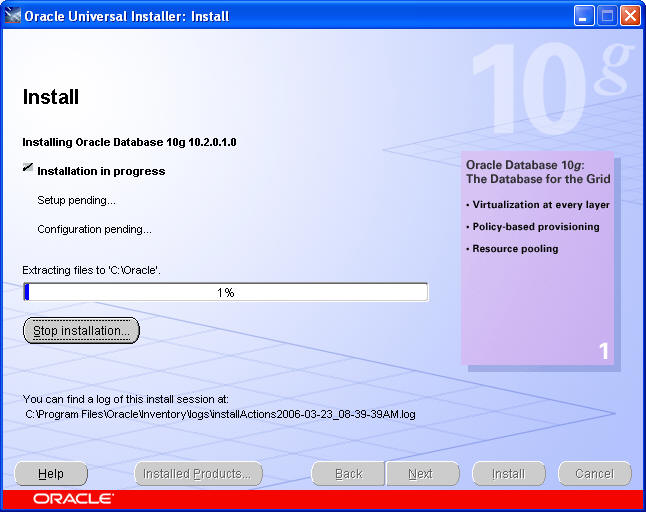Click the Install button
The width and height of the screenshot is (646, 512).
click(x=508, y=474)
